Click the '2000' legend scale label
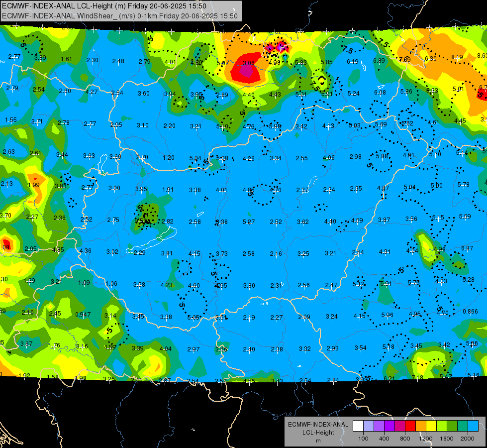 (468, 439)
